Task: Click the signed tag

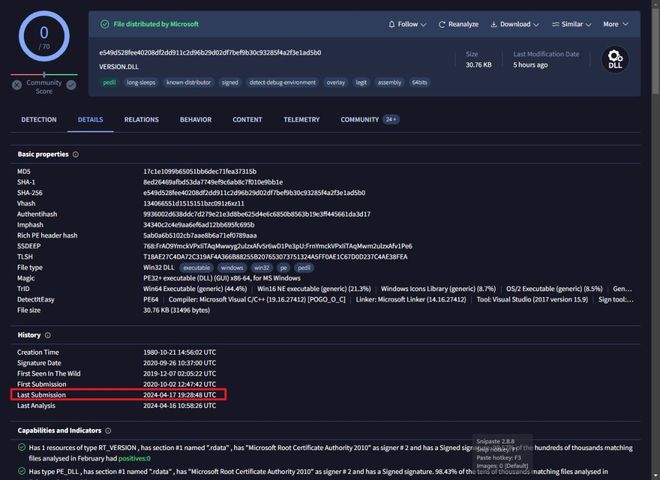Action: tap(230, 83)
